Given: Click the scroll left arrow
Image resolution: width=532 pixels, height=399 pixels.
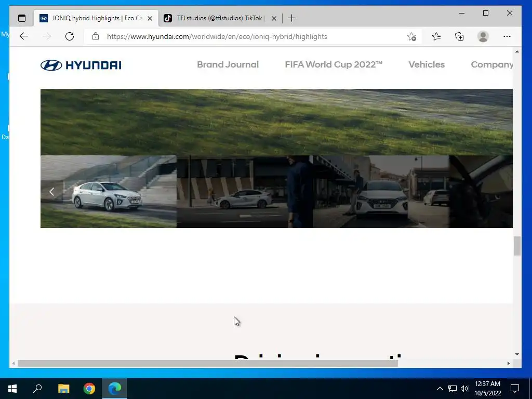Looking at the screenshot, I should pos(13,363).
